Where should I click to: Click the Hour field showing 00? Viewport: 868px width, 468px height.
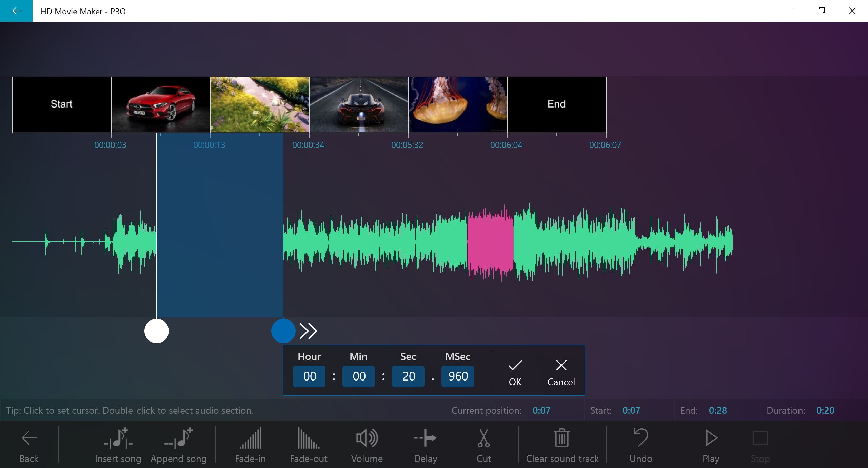click(x=309, y=376)
